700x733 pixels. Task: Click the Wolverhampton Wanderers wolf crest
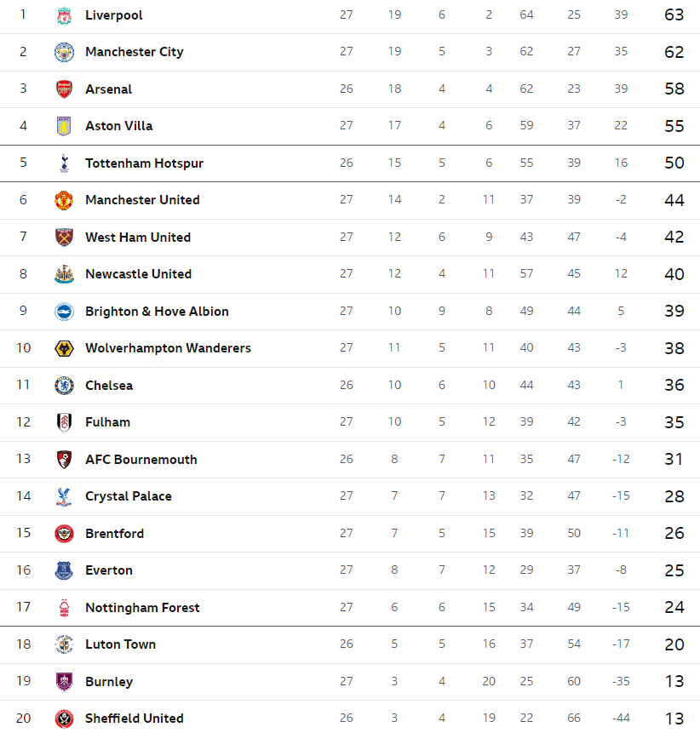pos(64,348)
